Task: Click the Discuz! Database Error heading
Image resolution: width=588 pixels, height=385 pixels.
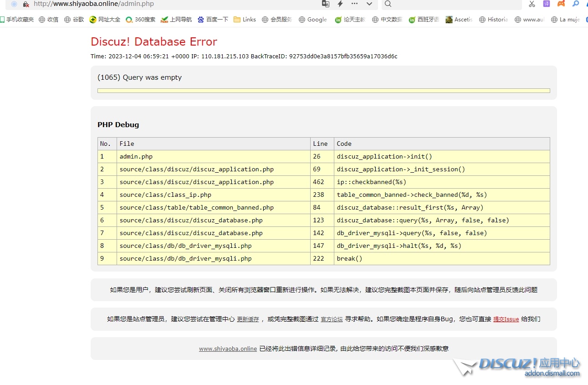Action: click(154, 41)
